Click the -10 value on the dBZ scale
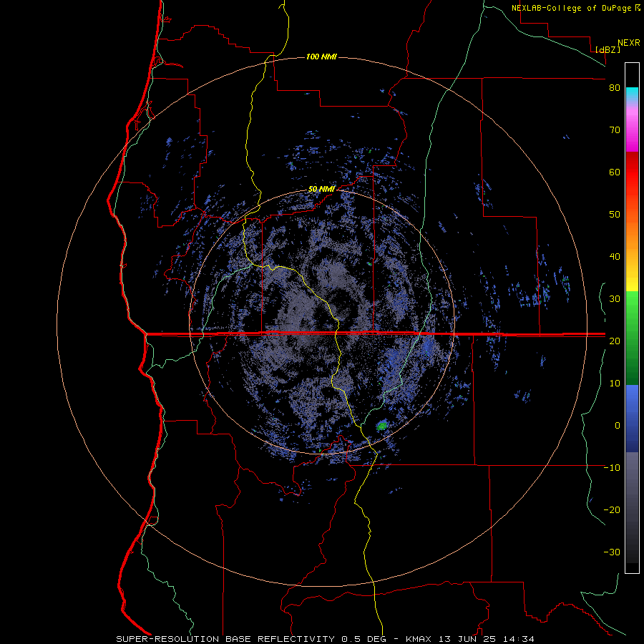This screenshot has width=644, height=644. point(612,468)
